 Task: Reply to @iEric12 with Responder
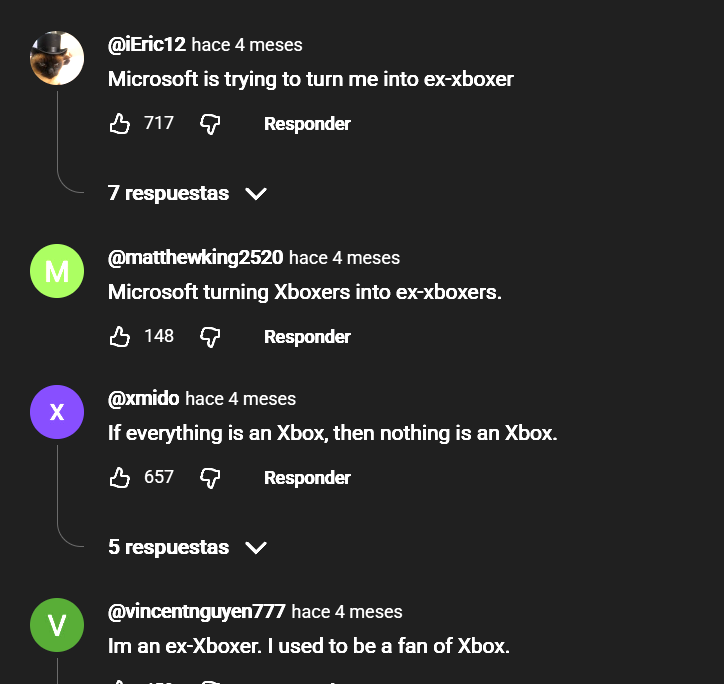(307, 124)
